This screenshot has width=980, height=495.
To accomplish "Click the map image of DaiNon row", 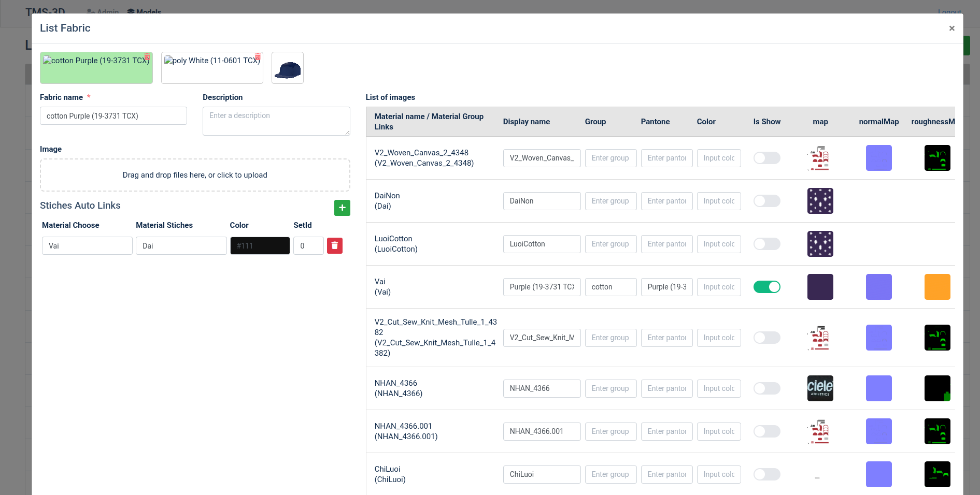I will 820,201.
